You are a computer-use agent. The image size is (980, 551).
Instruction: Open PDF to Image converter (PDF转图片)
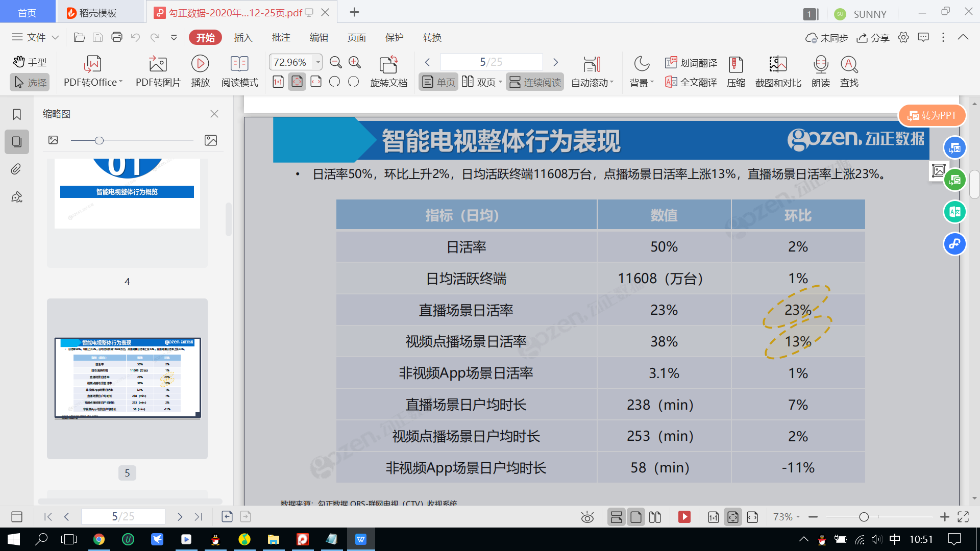pos(158,71)
